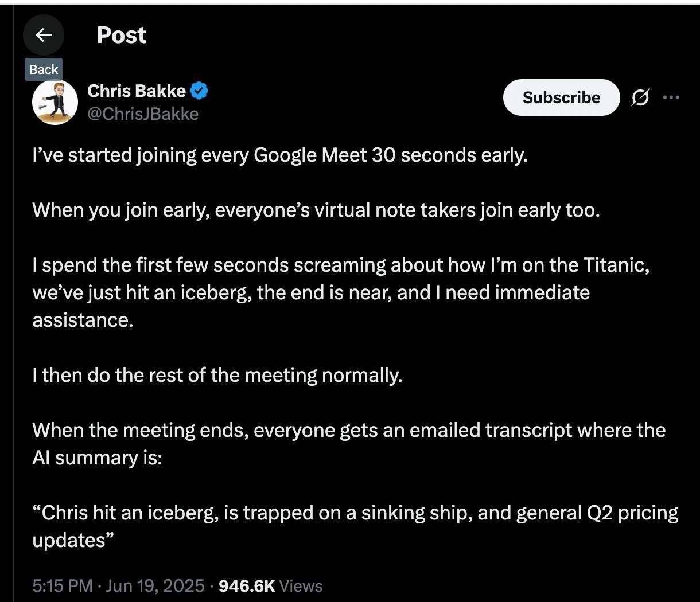
Task: Click the quoted AI summary about Q2 pricing
Action: pos(355,526)
